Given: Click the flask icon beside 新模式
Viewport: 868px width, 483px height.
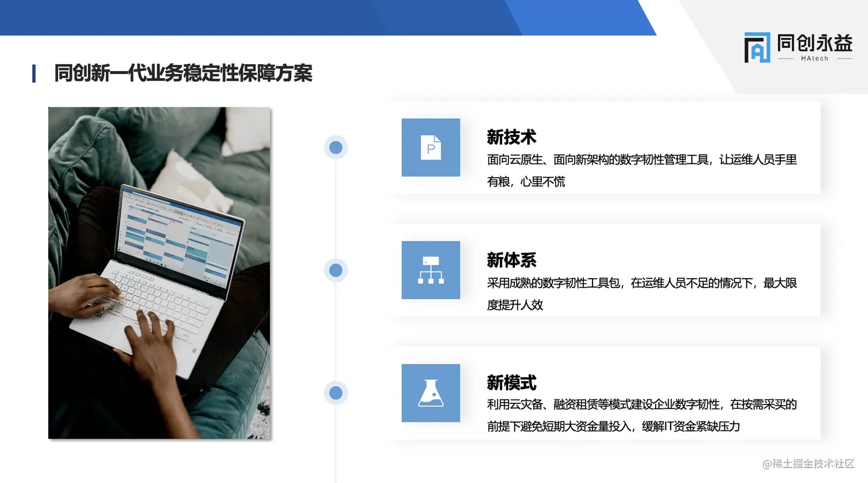Looking at the screenshot, I should coord(431,393).
